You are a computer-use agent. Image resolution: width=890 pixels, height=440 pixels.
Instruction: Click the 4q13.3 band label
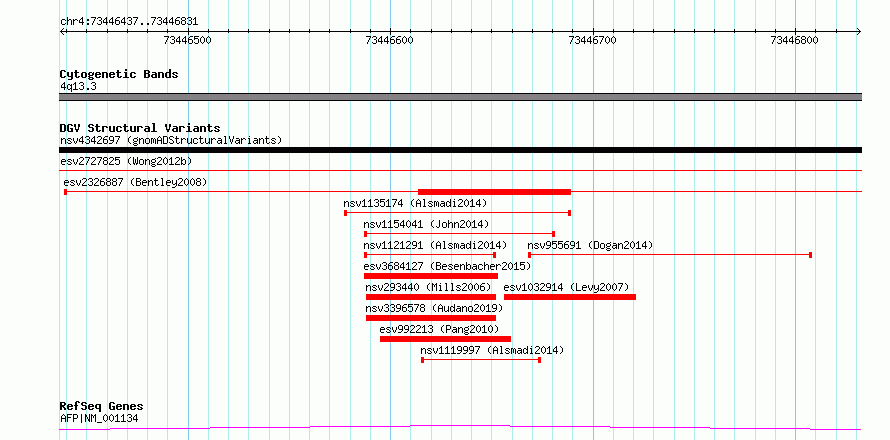click(78, 86)
